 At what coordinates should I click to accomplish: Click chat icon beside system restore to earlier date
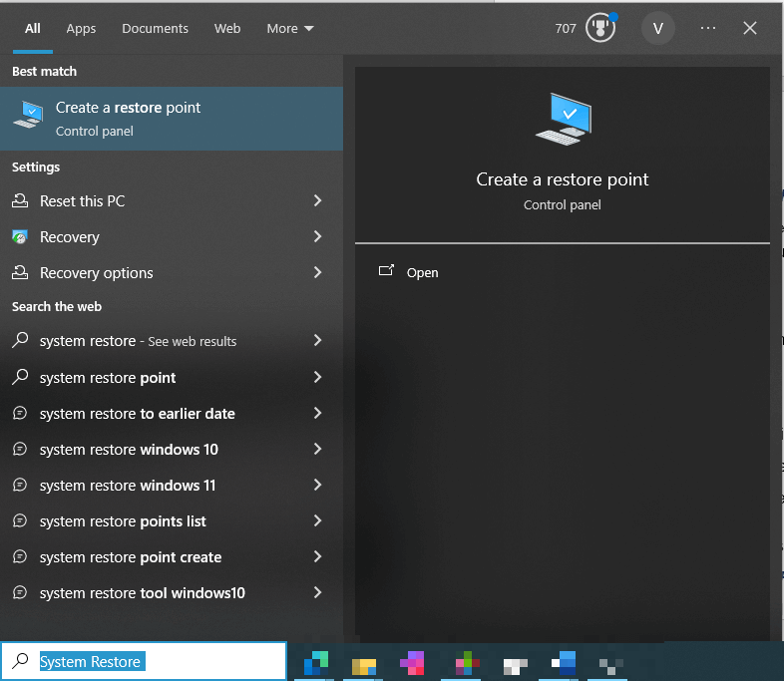pos(20,413)
